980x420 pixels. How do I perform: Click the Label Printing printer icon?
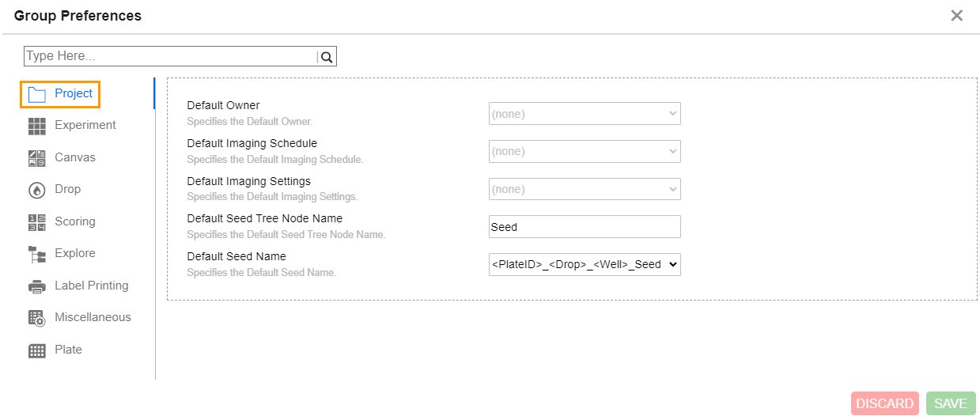[x=37, y=286]
